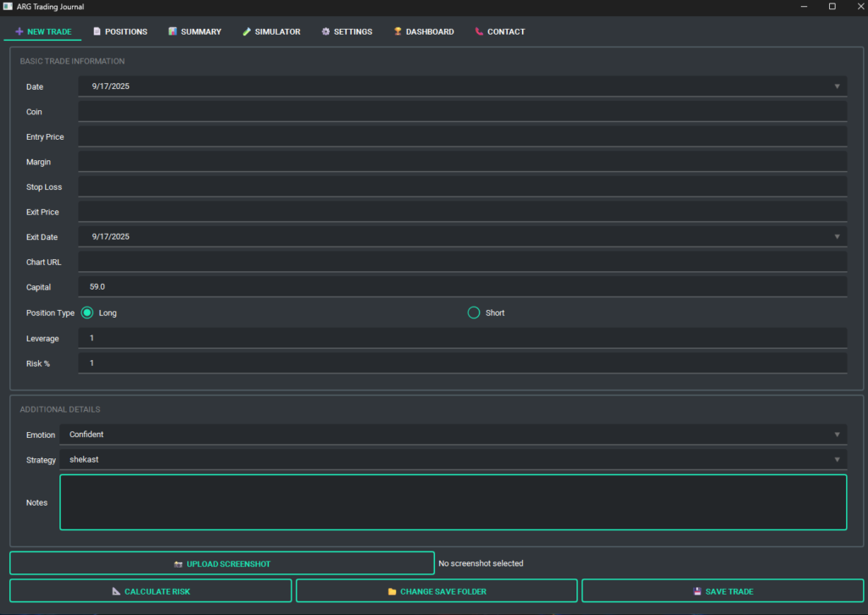
Task: Click the Positions tab document icon
Action: click(97, 31)
